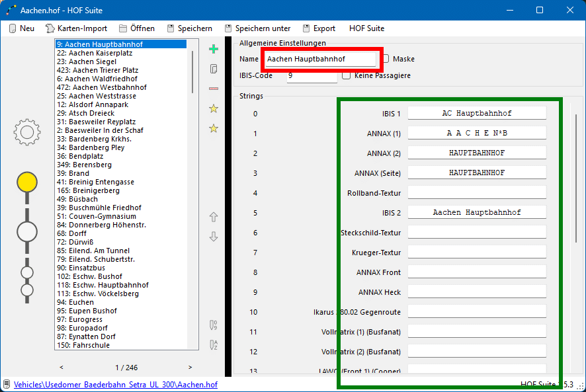Sort entries numerically with 0-9 icon
This screenshot has width=586, height=392.
213,325
